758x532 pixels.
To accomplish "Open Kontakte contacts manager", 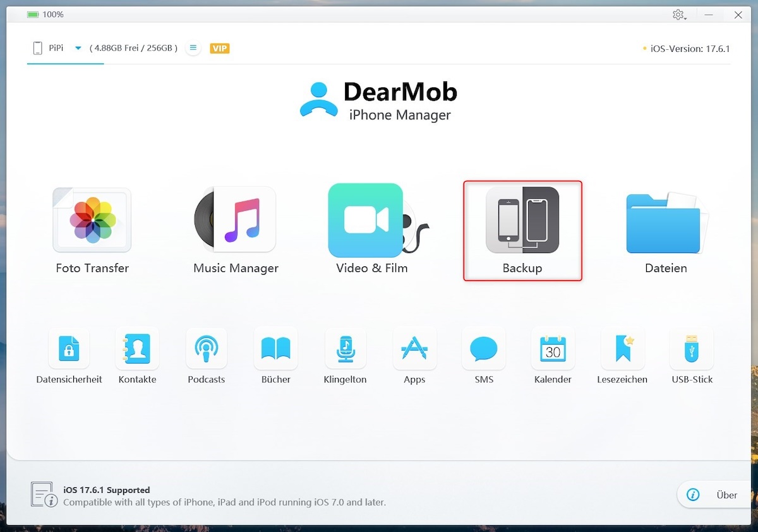I will [x=137, y=348].
